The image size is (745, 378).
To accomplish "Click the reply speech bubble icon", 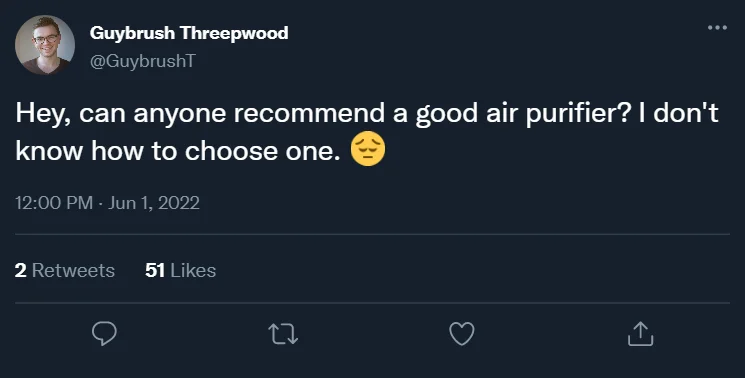I will [104, 333].
